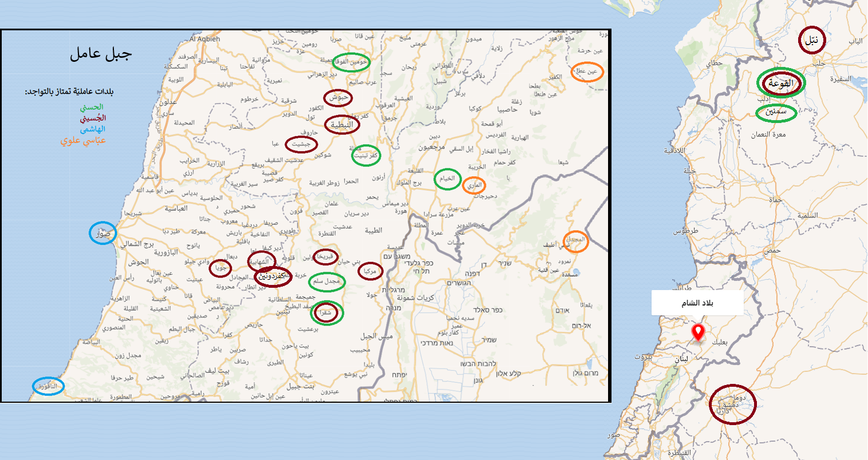Click the red location pin near Lebanon

click(x=697, y=331)
